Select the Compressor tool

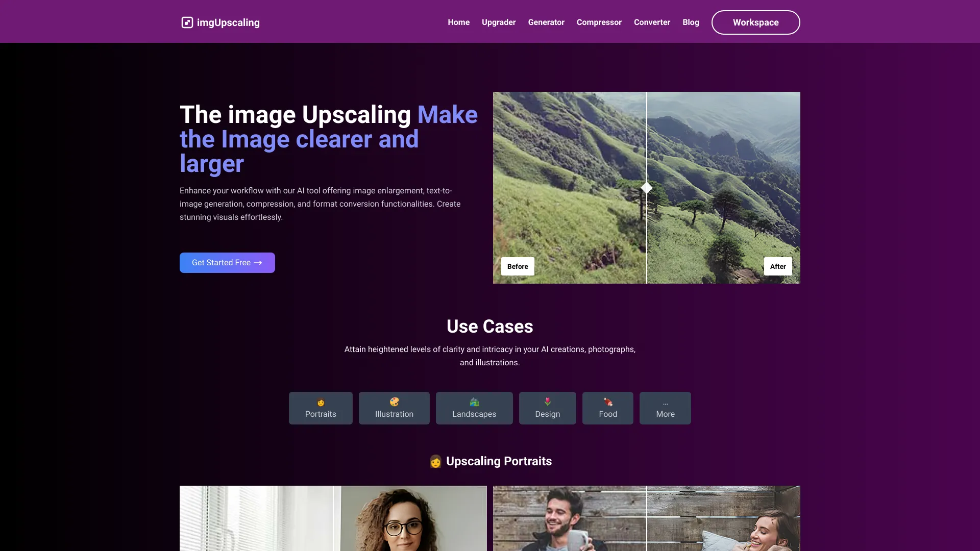point(598,21)
